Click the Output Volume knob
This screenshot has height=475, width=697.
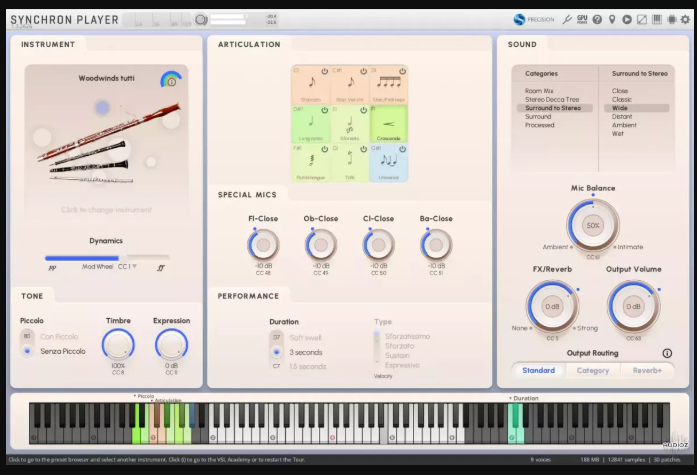(633, 307)
